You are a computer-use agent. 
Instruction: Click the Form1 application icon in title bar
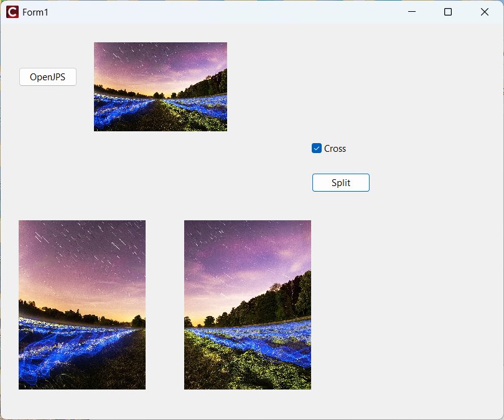pos(12,12)
